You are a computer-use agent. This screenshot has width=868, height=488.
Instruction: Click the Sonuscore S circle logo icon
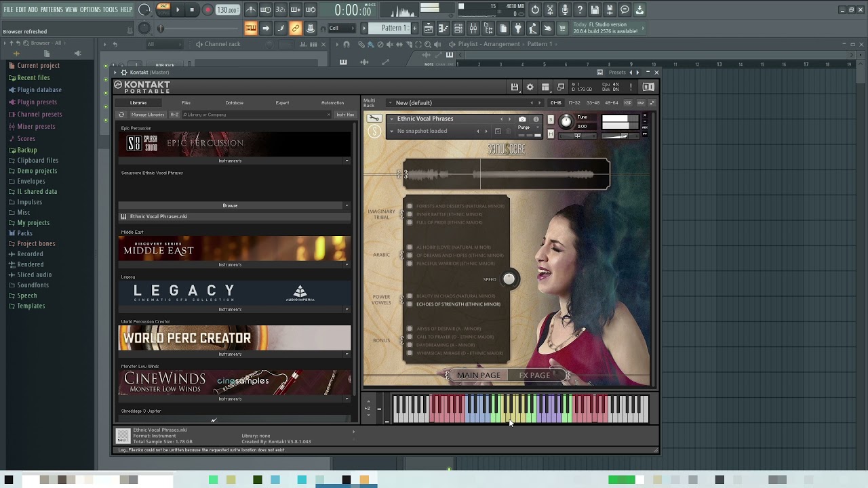tap(374, 131)
